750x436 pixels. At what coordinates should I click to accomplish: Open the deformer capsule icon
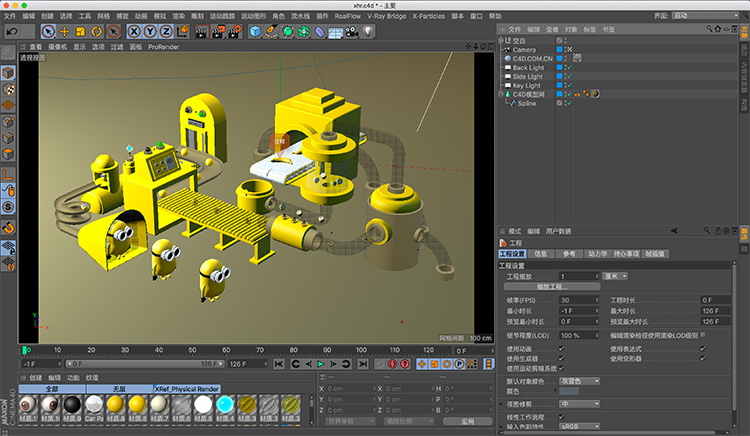click(320, 32)
